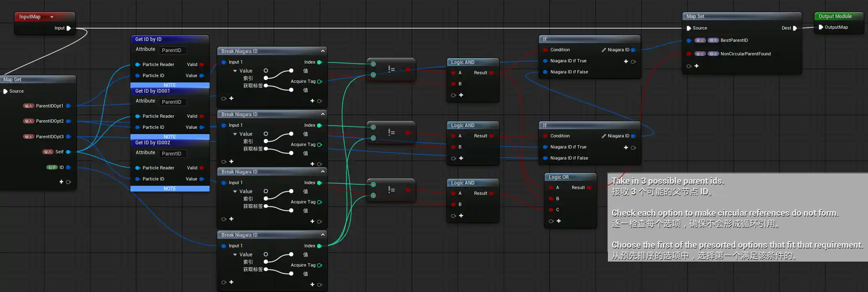Click the Dest output pin on Map Set
This screenshot has height=292, width=868.
pyautogui.click(x=795, y=28)
